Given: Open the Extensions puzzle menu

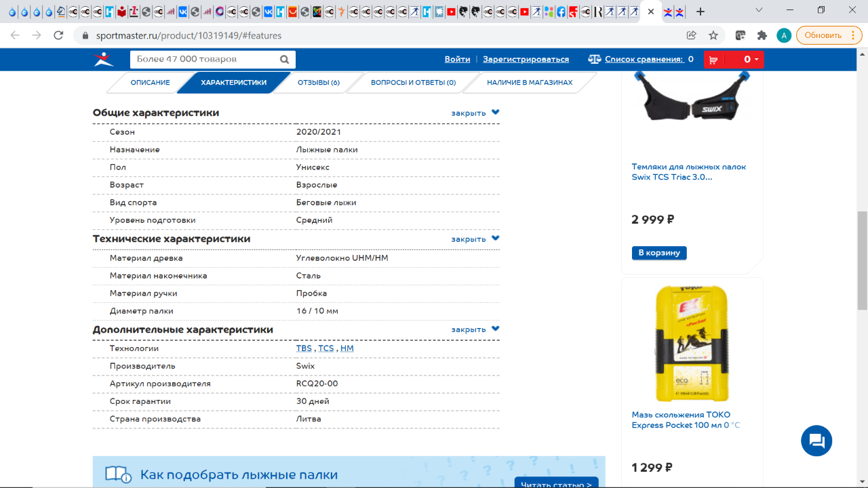Looking at the screenshot, I should [762, 35].
